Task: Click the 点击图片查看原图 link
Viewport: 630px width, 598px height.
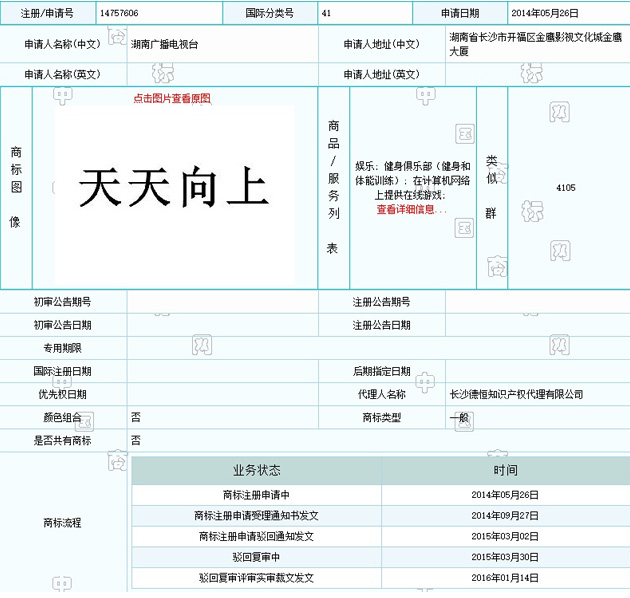Action: [172, 98]
